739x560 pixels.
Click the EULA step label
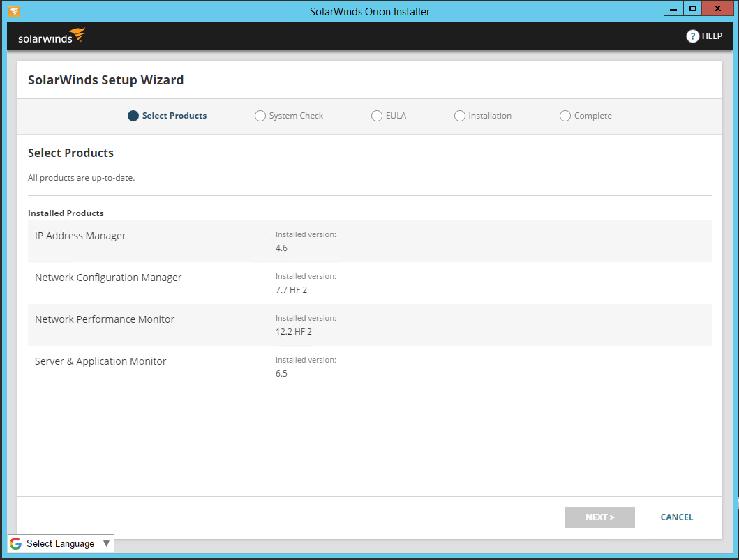tap(396, 116)
